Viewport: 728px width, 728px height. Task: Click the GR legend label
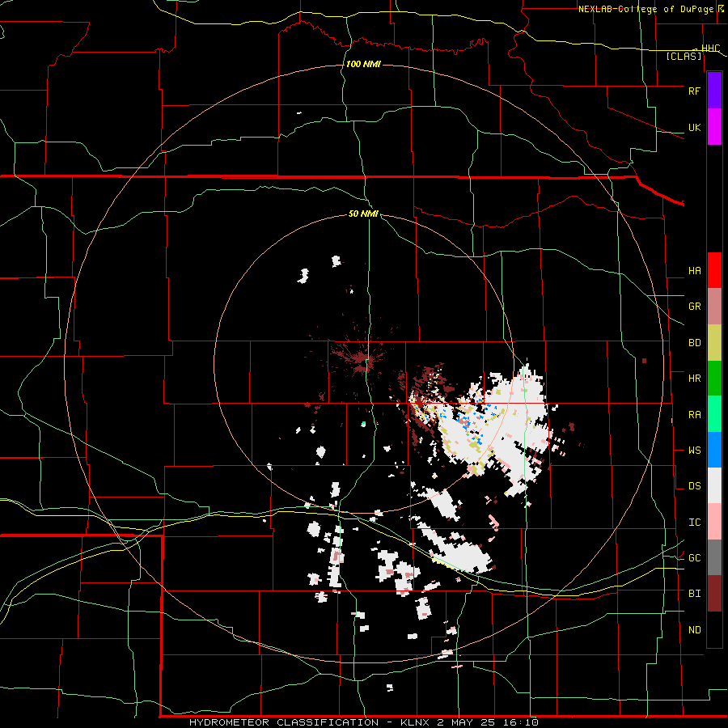(x=694, y=307)
